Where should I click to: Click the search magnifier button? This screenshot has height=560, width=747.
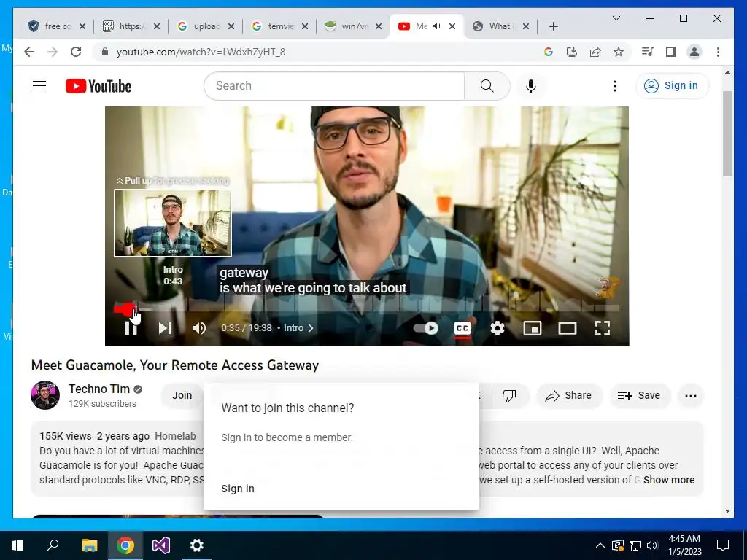coord(487,86)
